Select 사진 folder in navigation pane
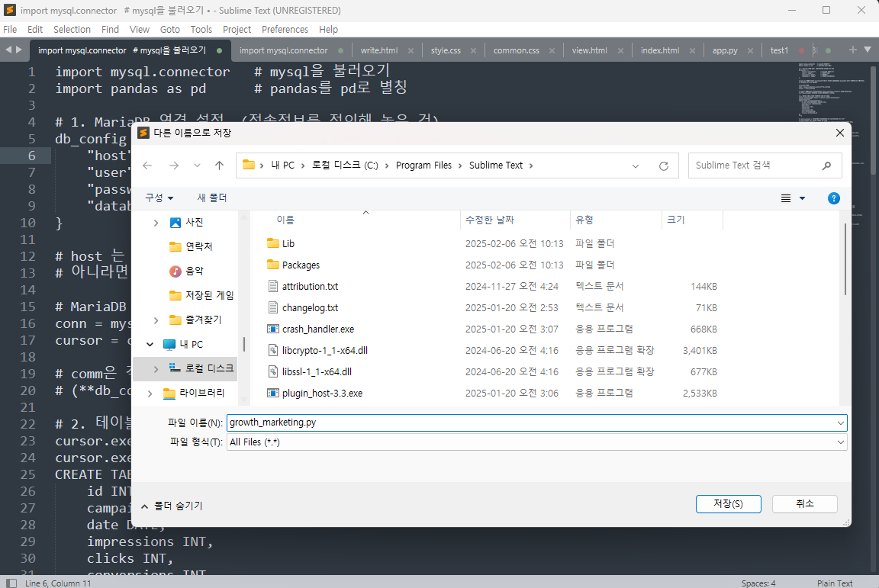Screen dimensions: 879x588 pyautogui.click(x=194, y=223)
